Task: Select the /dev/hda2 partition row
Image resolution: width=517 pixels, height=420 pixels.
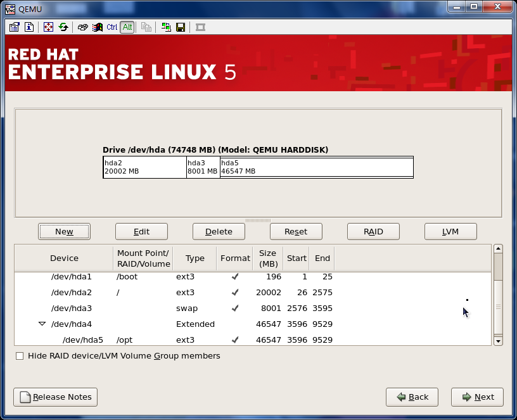Action: point(253,293)
